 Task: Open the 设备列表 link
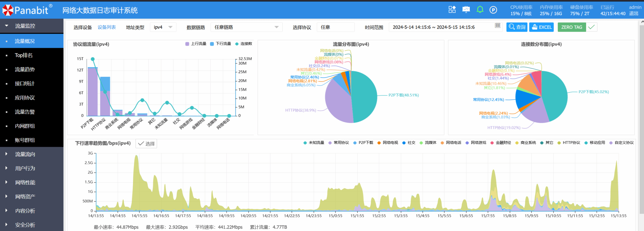(107, 27)
